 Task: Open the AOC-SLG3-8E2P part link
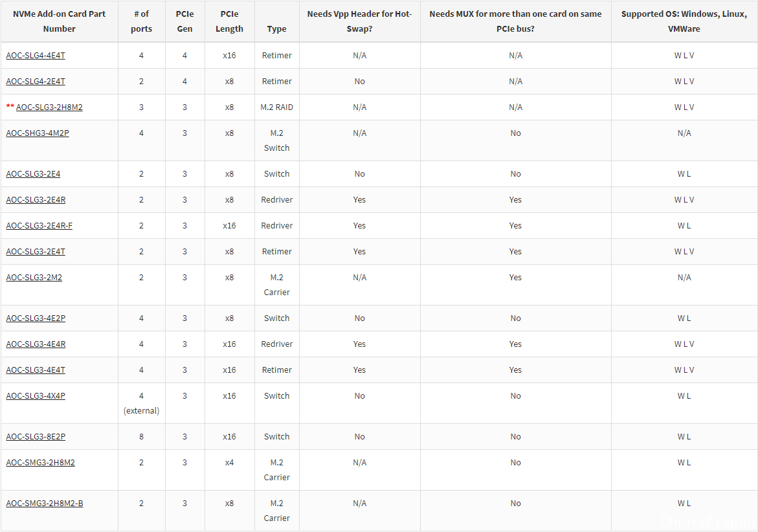click(36, 437)
